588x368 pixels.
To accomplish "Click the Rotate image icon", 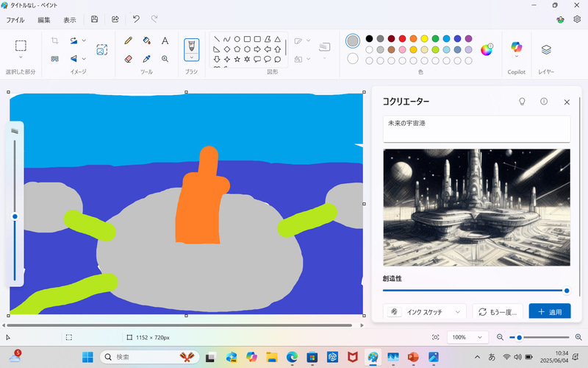I will pyautogui.click(x=73, y=40).
